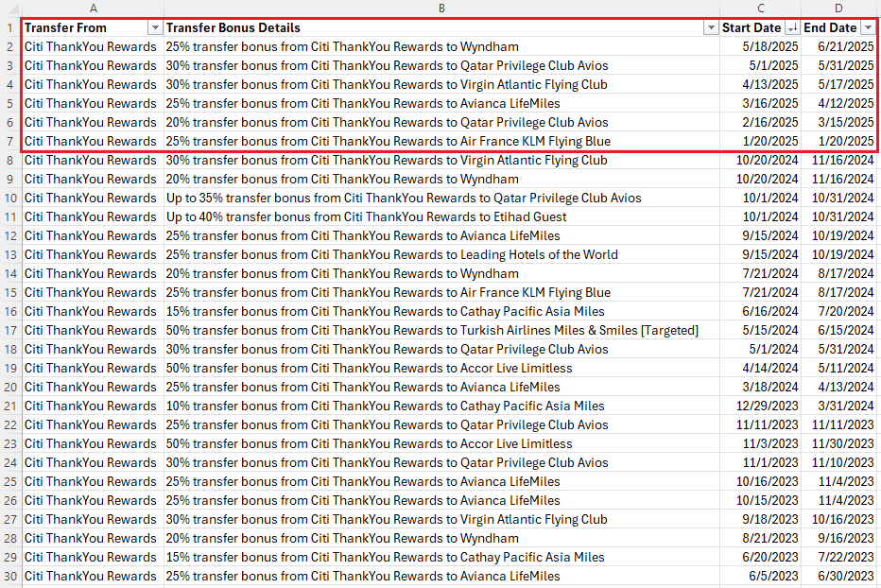Open the Transfer Bonus Details filter dropdown
Image resolution: width=881 pixels, height=588 pixels.
[x=711, y=27]
